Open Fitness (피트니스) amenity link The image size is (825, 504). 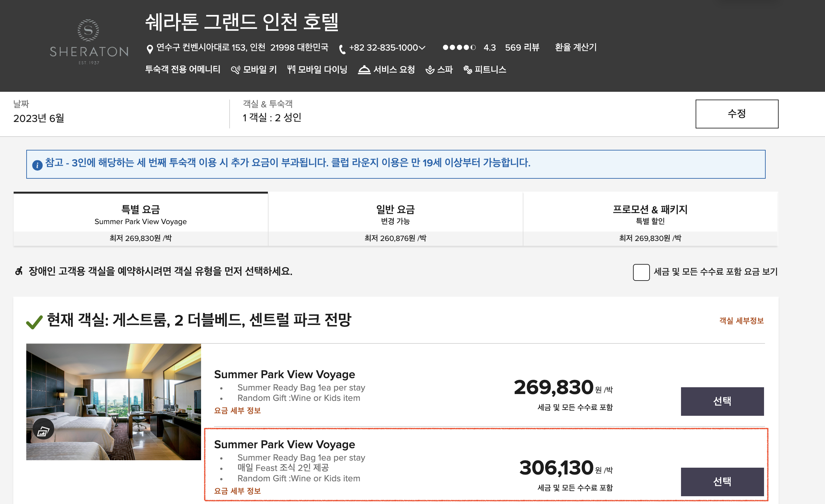(x=485, y=70)
